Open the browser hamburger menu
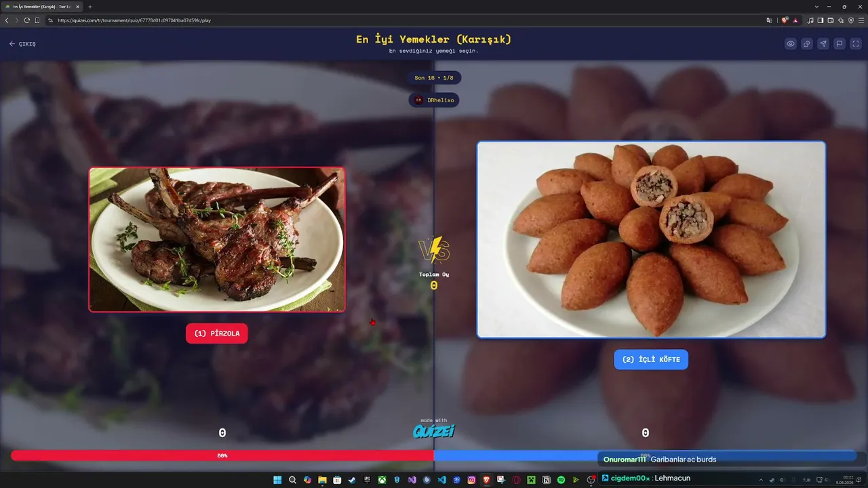Screen dimensions: 868x488 click(861, 20)
